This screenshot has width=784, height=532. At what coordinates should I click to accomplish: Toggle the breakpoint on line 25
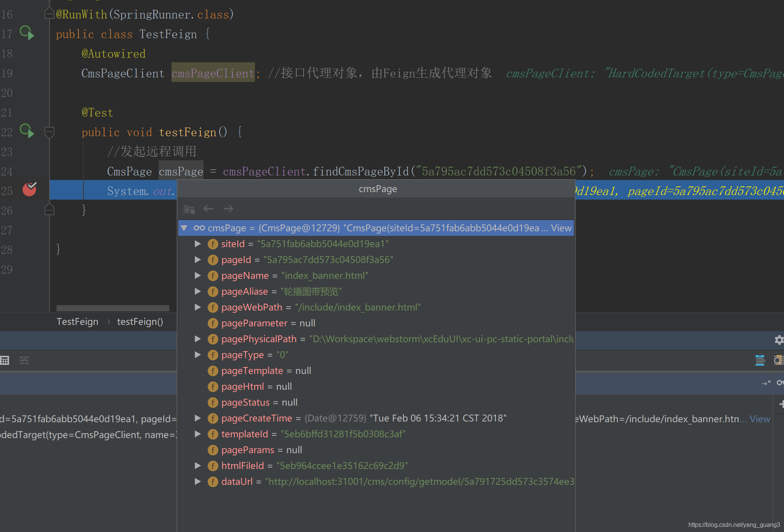(x=29, y=189)
